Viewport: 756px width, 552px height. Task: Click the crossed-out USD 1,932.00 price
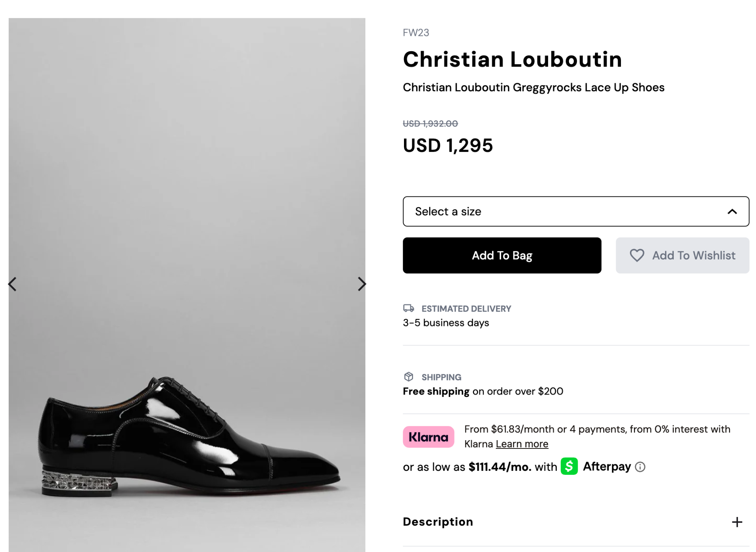click(430, 123)
